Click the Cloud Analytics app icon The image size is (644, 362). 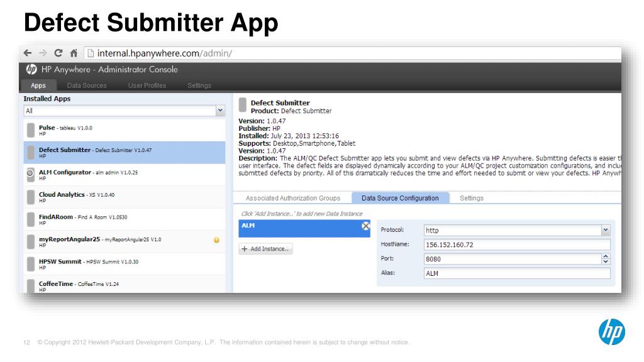pos(30,197)
